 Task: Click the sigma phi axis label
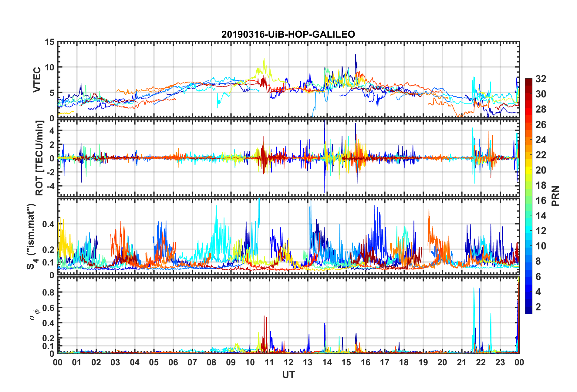click(34, 315)
